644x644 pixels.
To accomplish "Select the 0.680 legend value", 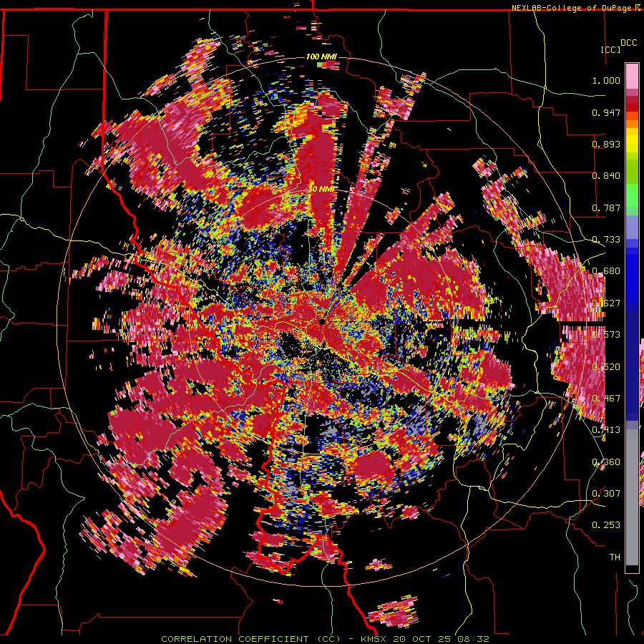I will pos(606,271).
